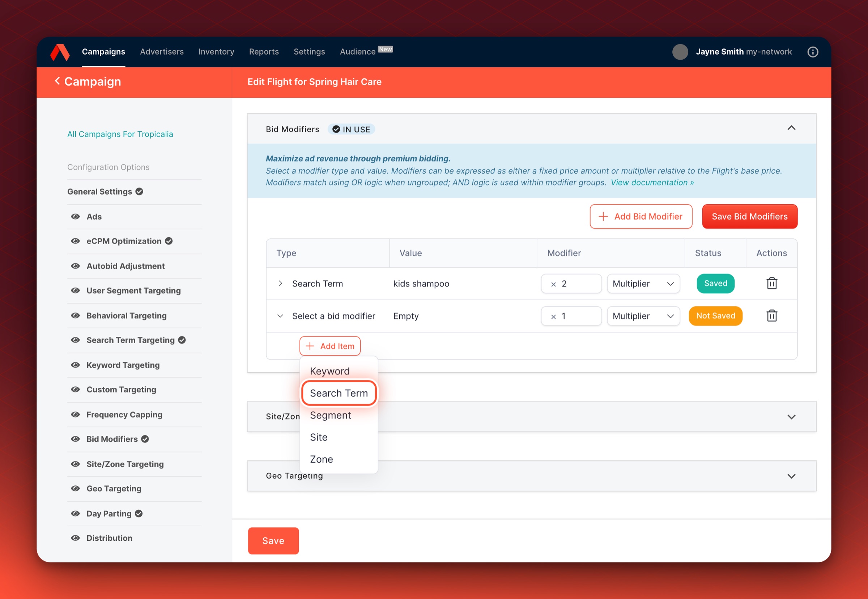The image size is (868, 599).
Task: Choose Site from the dropdown list
Action: (319, 437)
